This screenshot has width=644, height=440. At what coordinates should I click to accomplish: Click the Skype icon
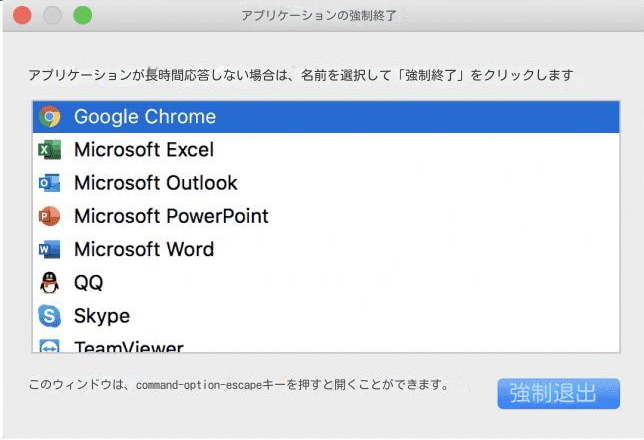click(50, 316)
